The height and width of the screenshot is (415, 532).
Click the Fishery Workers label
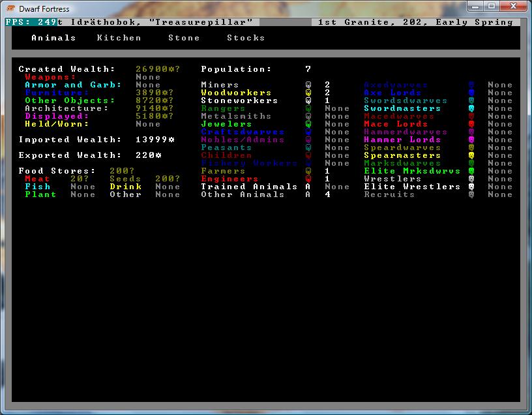click(x=249, y=163)
